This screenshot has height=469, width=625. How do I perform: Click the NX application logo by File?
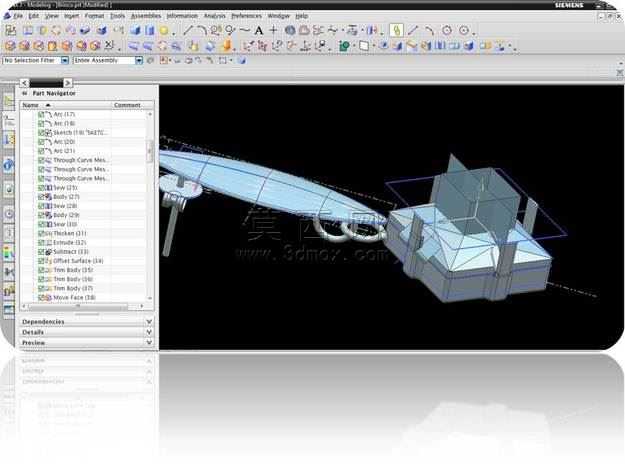pyautogui.click(x=7, y=16)
